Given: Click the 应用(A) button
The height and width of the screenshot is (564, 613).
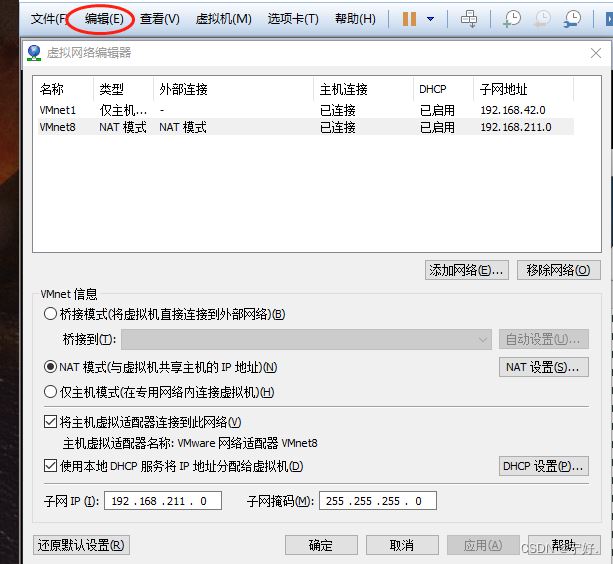Looking at the screenshot, I should (483, 545).
